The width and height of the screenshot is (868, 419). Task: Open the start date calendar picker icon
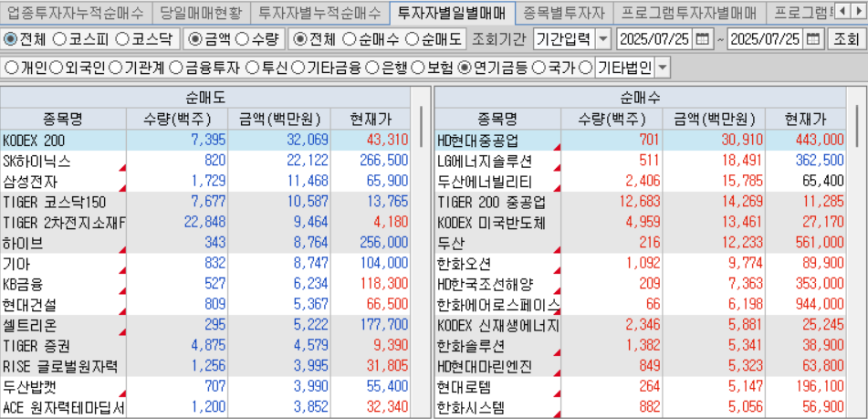pyautogui.click(x=702, y=38)
